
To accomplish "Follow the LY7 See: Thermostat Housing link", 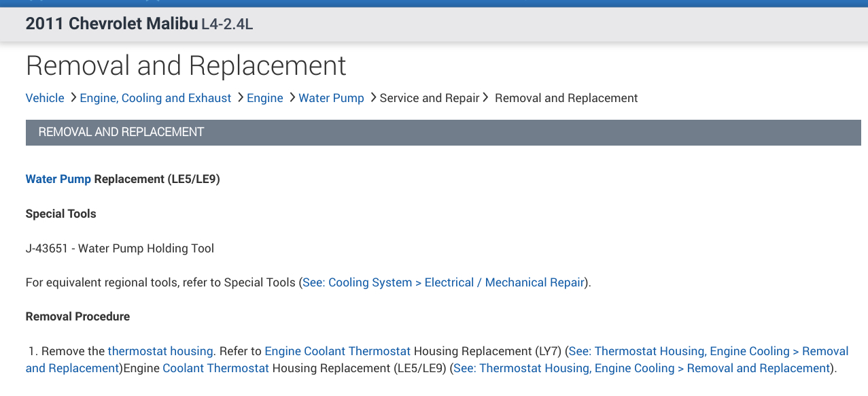I will [x=708, y=351].
